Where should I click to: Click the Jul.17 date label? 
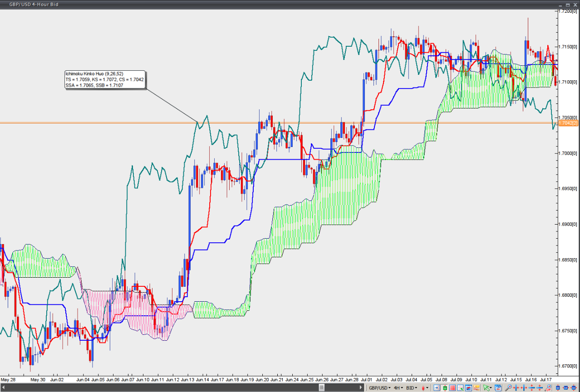(545, 379)
